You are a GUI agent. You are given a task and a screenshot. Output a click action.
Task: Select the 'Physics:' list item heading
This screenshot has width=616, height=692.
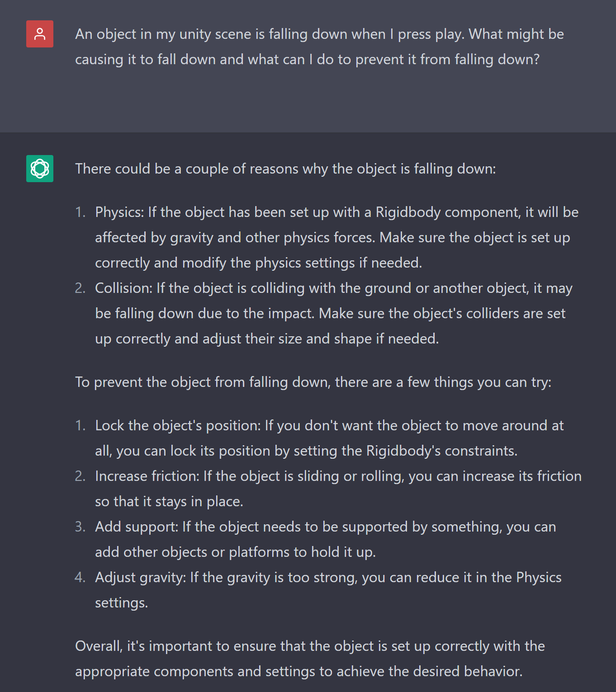tap(119, 212)
